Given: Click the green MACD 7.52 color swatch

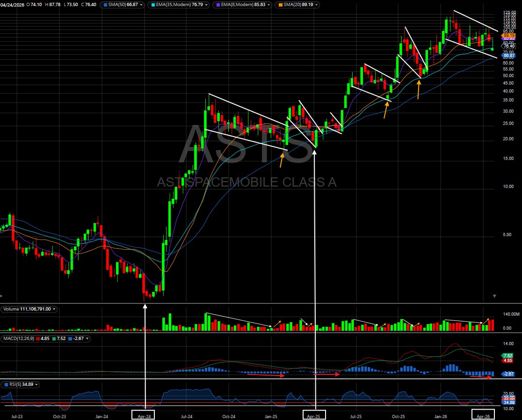Looking at the screenshot, I should pyautogui.click(x=54, y=339).
